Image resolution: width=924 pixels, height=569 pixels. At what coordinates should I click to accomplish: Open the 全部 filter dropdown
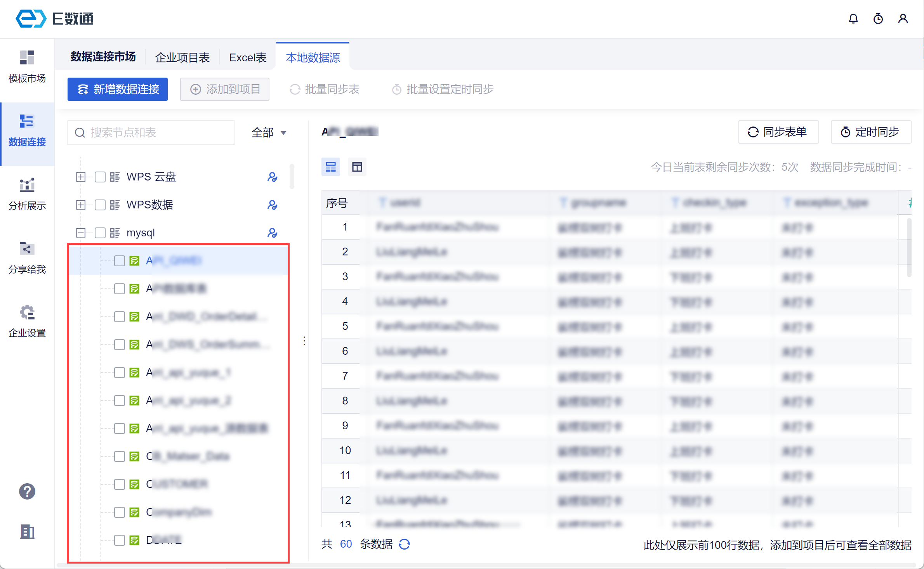click(269, 133)
